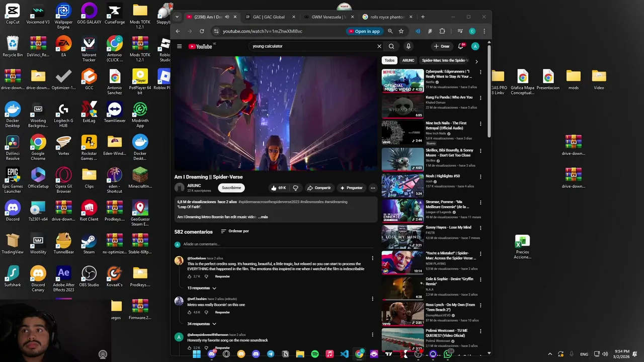Viewport: 644px width, 362px height.
Task: Click the Chrome address bar URL
Action: [x=263, y=31]
